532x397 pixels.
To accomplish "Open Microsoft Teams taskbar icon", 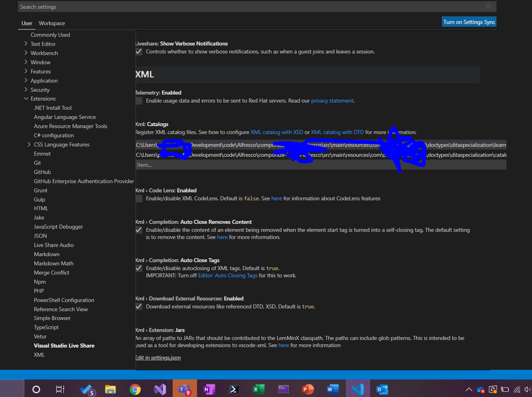I will point(185,389).
